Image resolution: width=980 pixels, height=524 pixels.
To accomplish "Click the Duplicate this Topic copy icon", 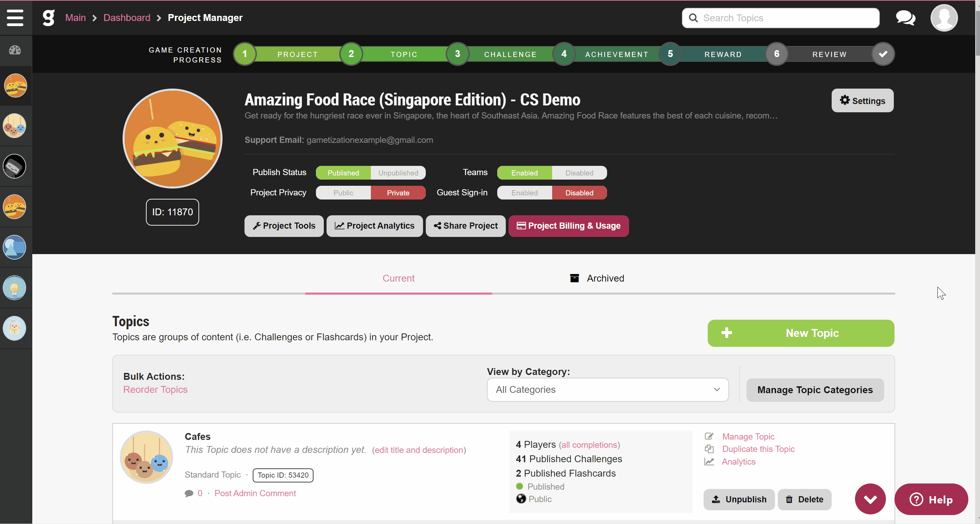I will coord(709,449).
